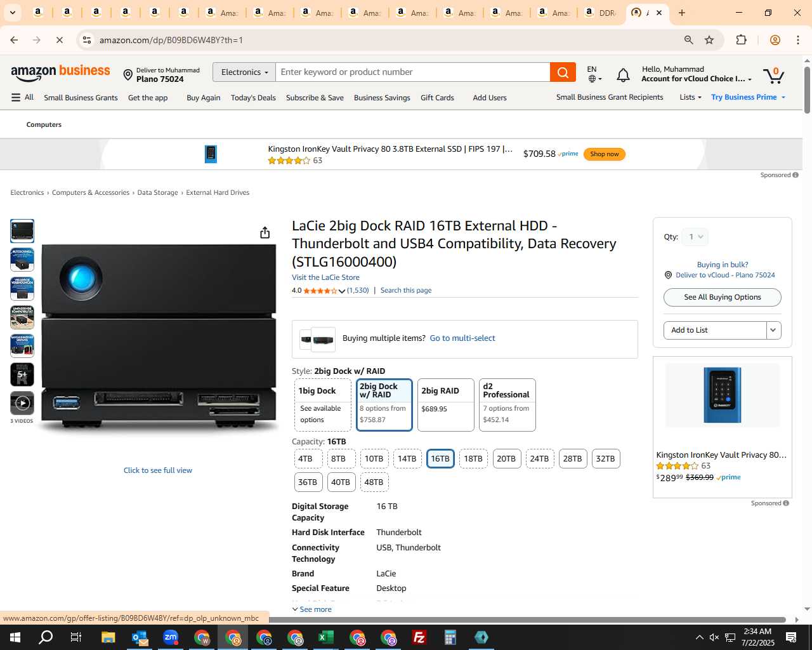
Task: Select the d2 Professional style option
Action: 507,405
